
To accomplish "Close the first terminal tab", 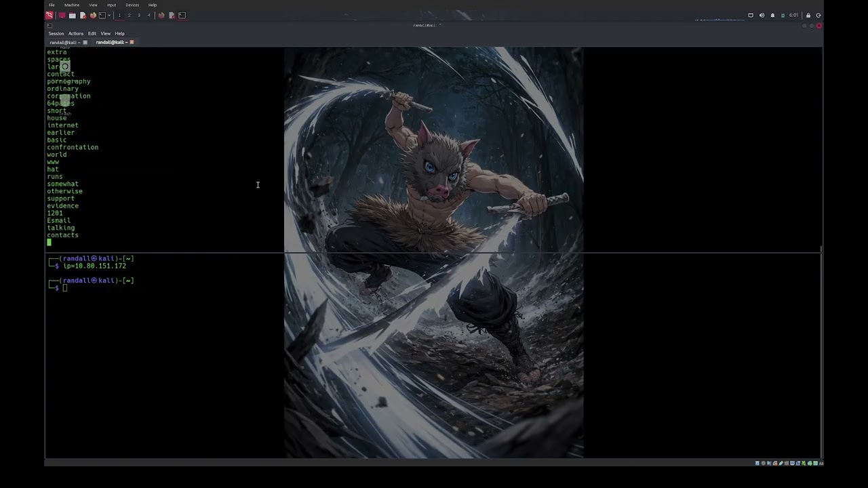I will 85,42.
